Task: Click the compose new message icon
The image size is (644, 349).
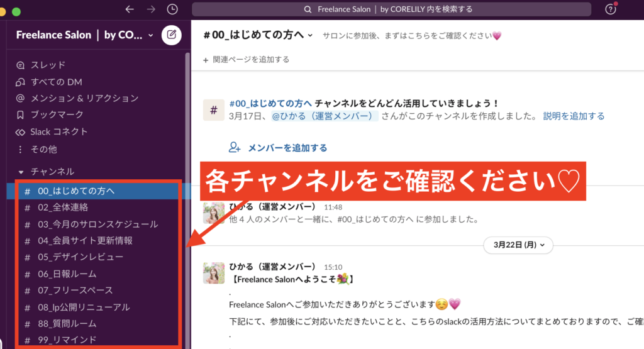Action: 171,35
